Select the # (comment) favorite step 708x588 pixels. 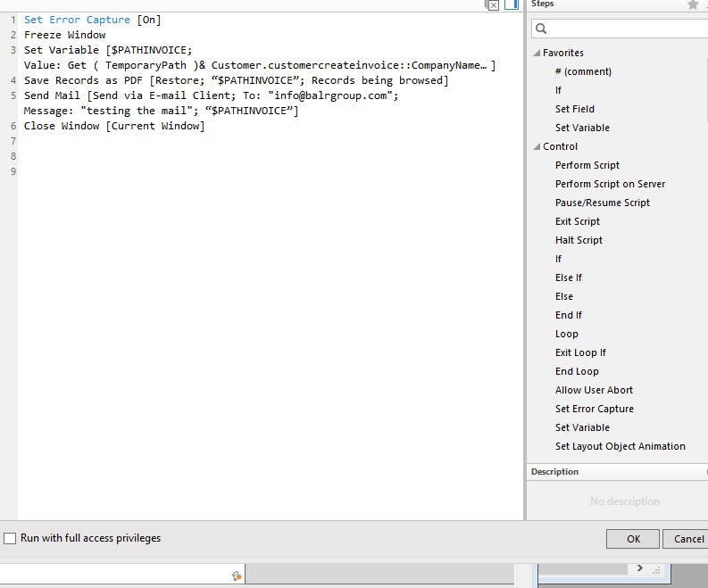point(583,71)
